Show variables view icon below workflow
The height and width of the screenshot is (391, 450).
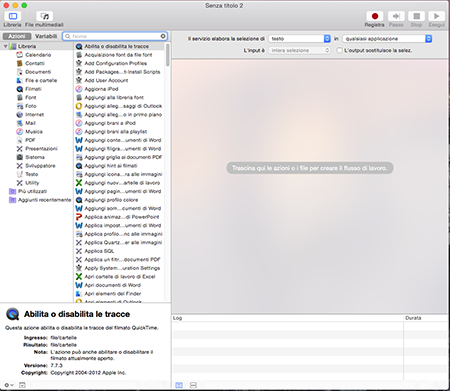193,385
